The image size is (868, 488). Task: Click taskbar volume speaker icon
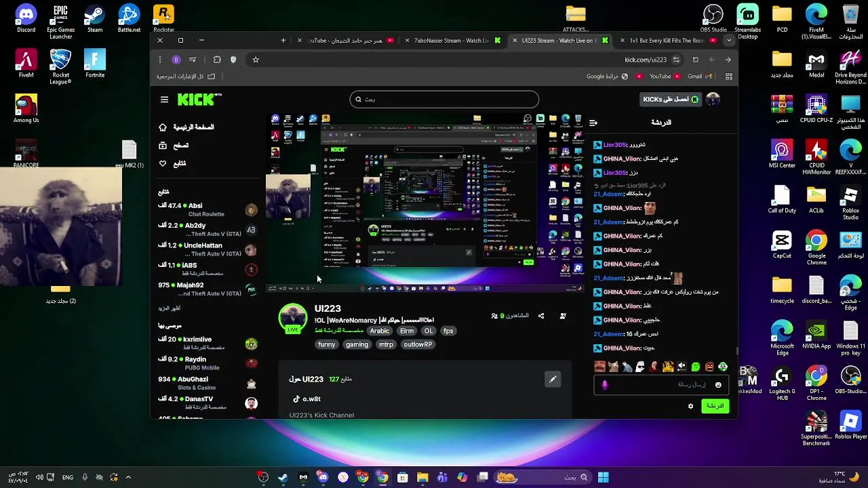39,478
